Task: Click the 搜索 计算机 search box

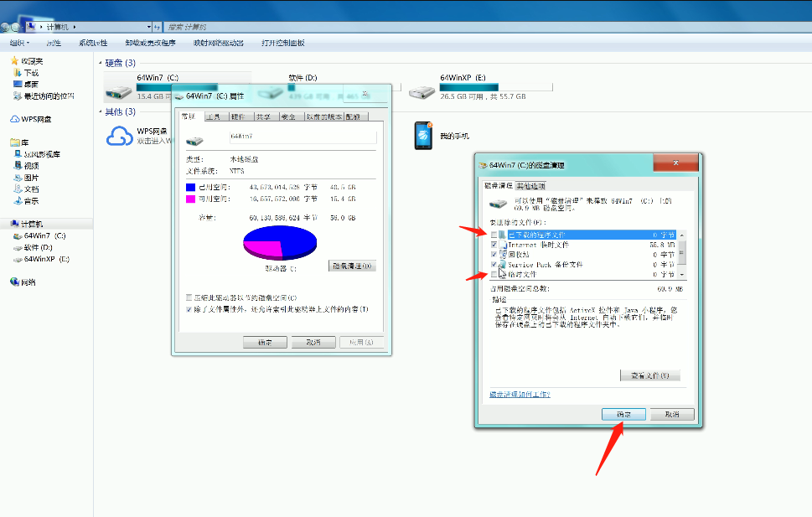Action: pyautogui.click(x=487, y=27)
